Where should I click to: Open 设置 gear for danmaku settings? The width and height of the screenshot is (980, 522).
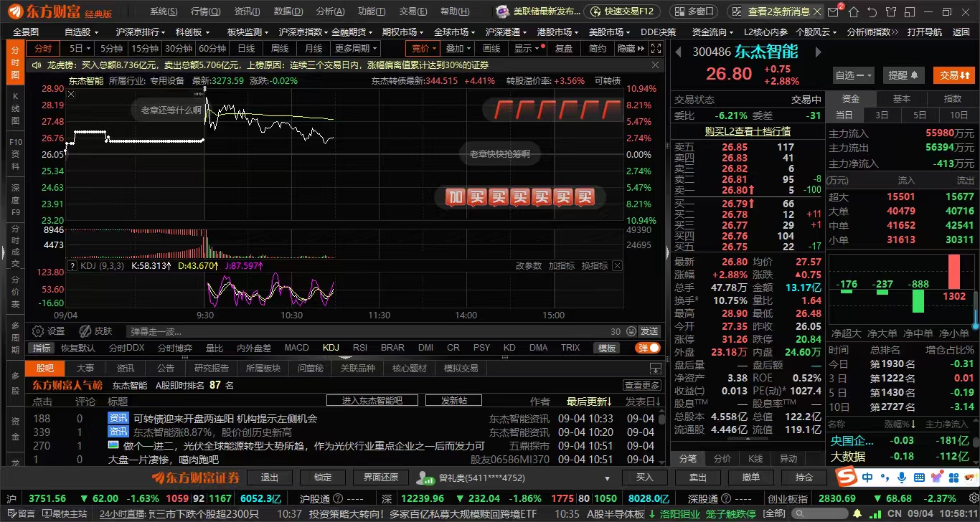(49, 331)
